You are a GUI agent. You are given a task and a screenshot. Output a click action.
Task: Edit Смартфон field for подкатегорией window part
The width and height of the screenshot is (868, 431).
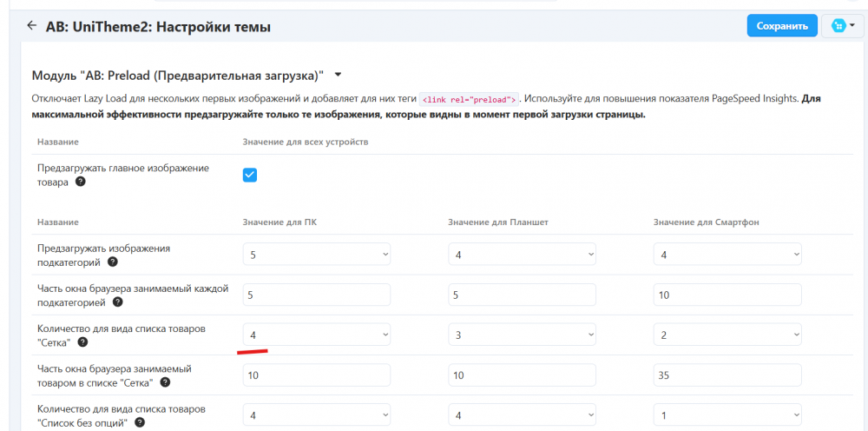[727, 295]
